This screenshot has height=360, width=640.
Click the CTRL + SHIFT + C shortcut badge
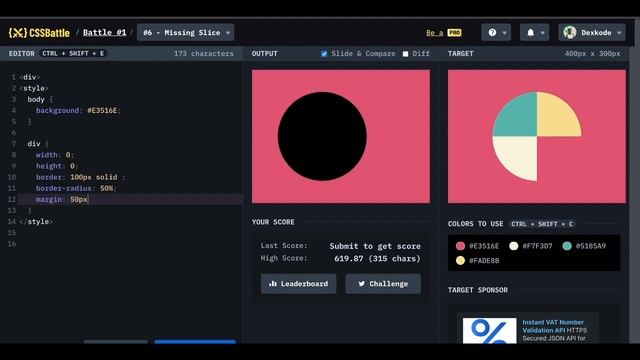click(x=542, y=224)
